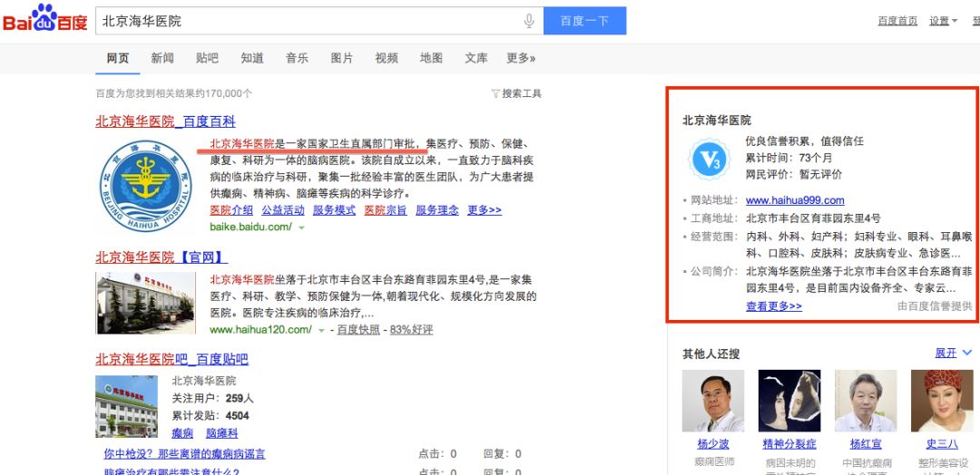Click result count text 相关结果约170,000个
Screen dimensions: 980x475
pos(193,93)
